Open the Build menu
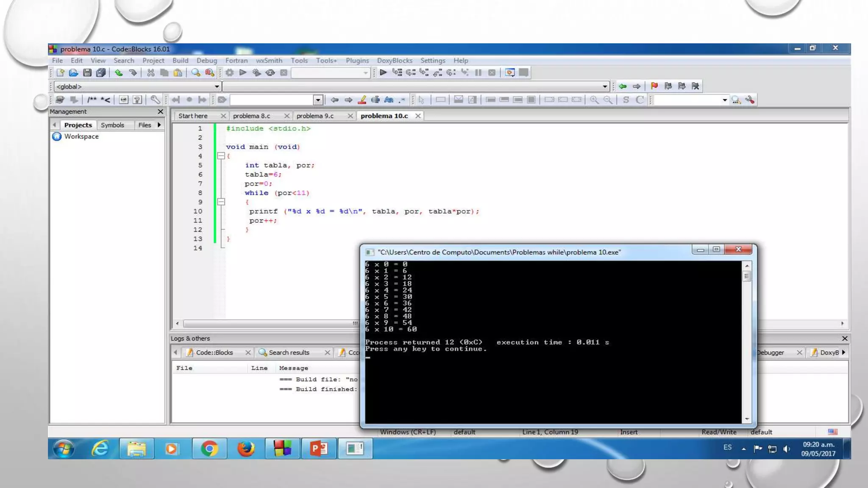Viewport: 868px width, 488px height. point(180,61)
